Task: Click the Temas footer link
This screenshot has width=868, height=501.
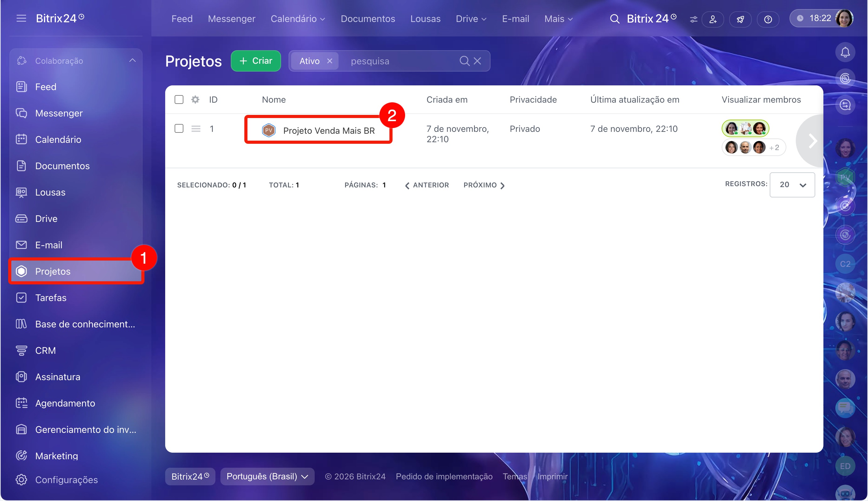Action: (515, 477)
